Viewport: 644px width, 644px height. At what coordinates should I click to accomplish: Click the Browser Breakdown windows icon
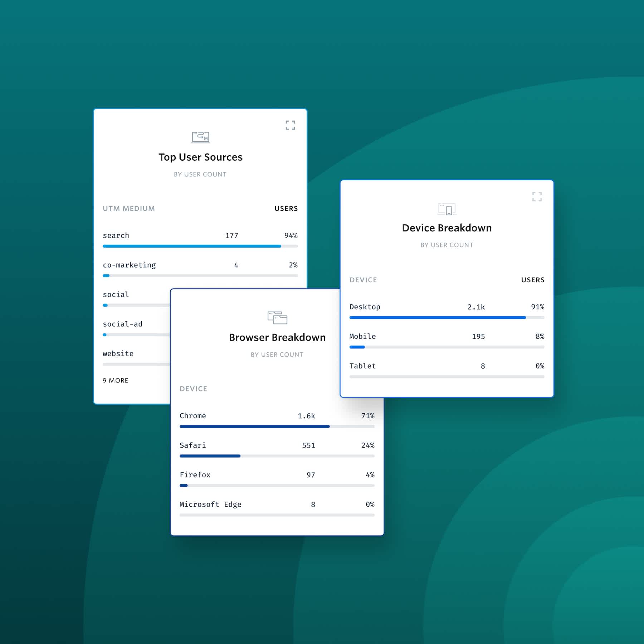[x=277, y=318]
